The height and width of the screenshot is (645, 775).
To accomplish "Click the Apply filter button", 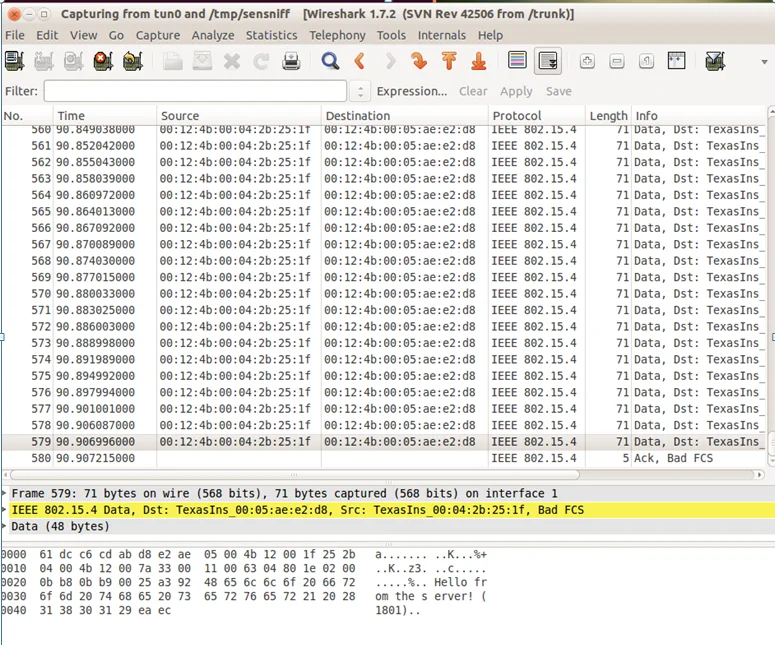I will (x=516, y=91).
